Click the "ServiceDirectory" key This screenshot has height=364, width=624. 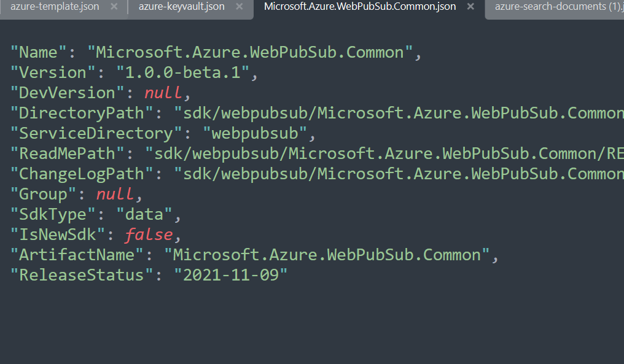pos(96,134)
